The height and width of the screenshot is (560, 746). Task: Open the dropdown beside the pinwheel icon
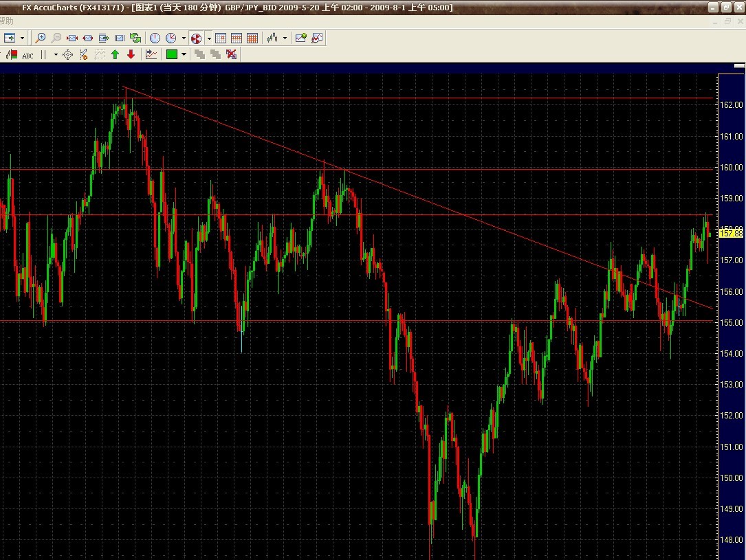pyautogui.click(x=209, y=38)
